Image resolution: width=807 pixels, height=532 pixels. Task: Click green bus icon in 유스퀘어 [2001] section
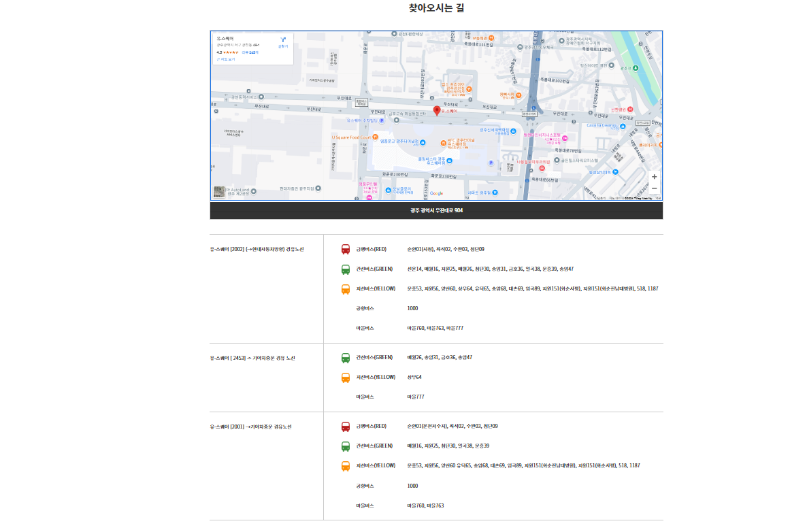[x=346, y=446]
